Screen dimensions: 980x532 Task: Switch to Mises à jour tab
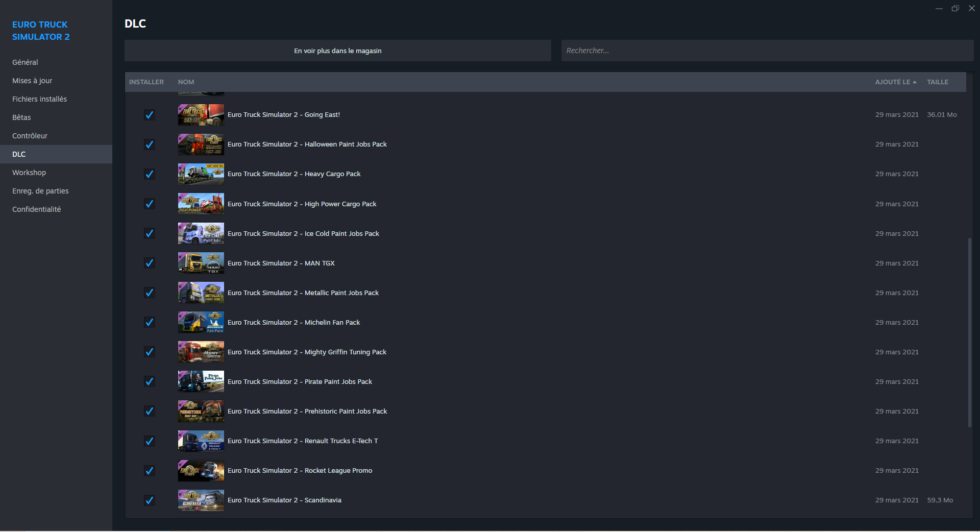coord(56,81)
